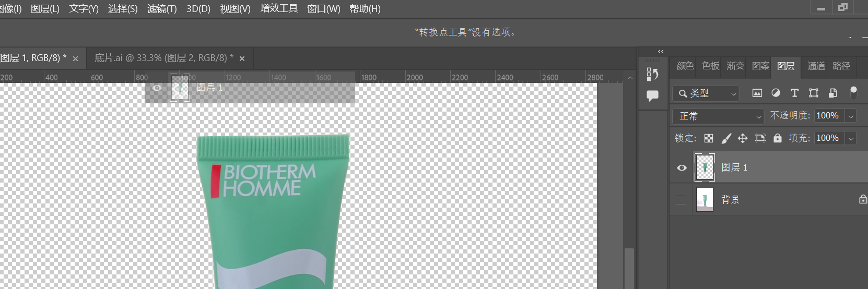Click BIOTHERM HOMME text on the tube
868x289 pixels.
pyautogui.click(x=269, y=180)
